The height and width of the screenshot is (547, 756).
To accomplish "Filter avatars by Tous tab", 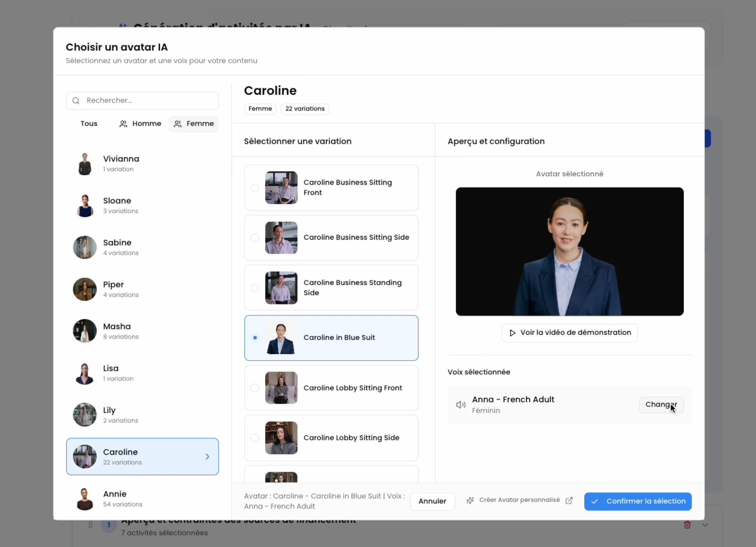I will 89,123.
